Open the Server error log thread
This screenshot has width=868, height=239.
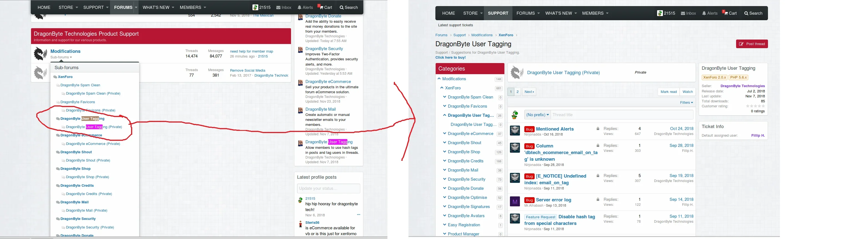pyautogui.click(x=553, y=200)
